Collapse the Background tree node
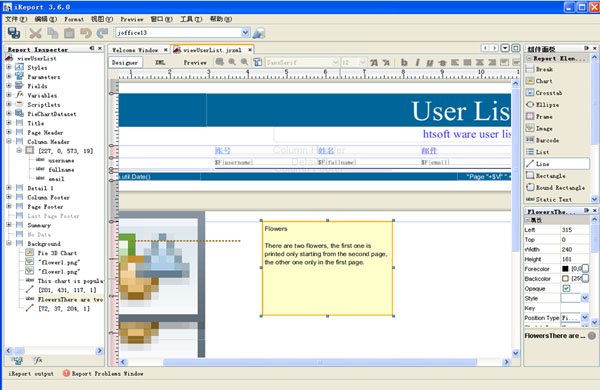600x390 pixels. [x=9, y=243]
